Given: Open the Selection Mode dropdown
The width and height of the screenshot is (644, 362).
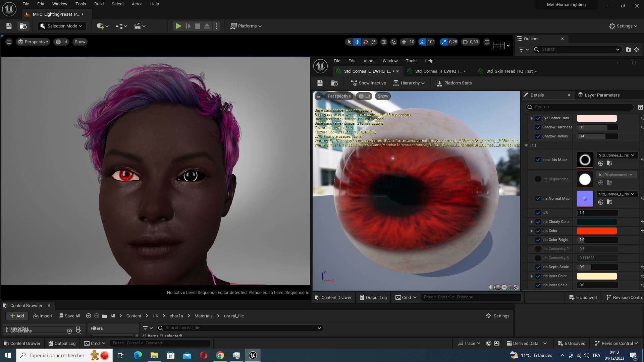Looking at the screenshot, I should pos(62,26).
